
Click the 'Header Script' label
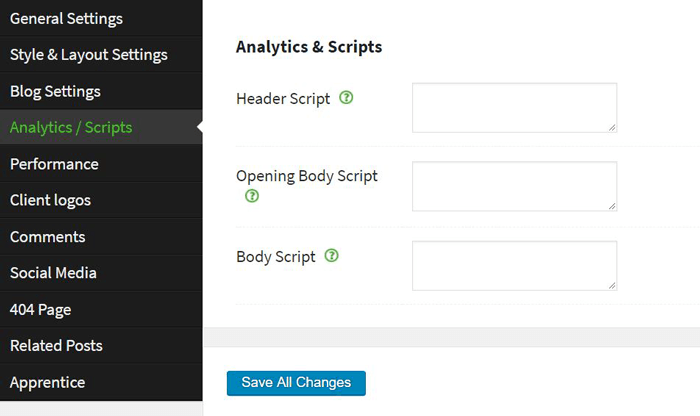point(283,99)
